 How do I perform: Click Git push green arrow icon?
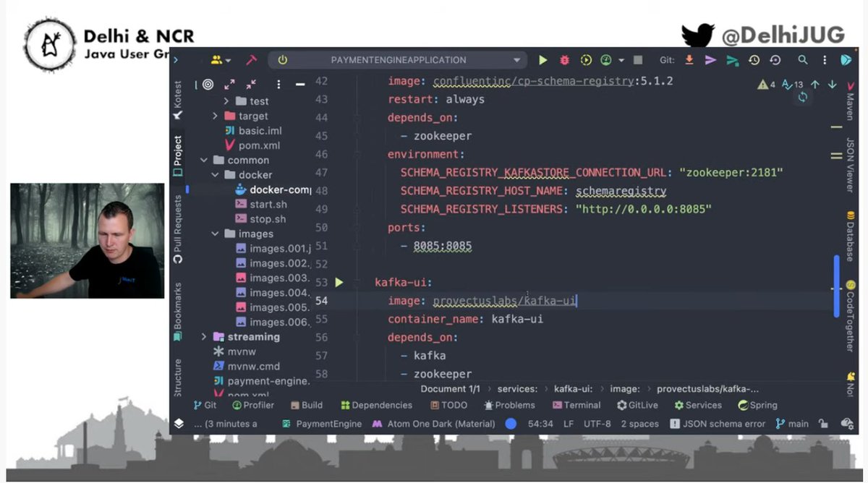point(732,60)
